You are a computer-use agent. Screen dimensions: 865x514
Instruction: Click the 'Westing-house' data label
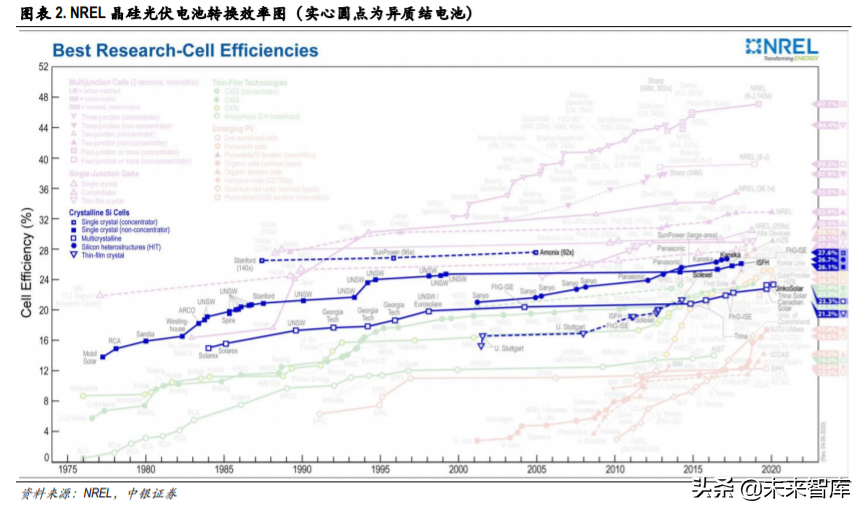(x=177, y=325)
